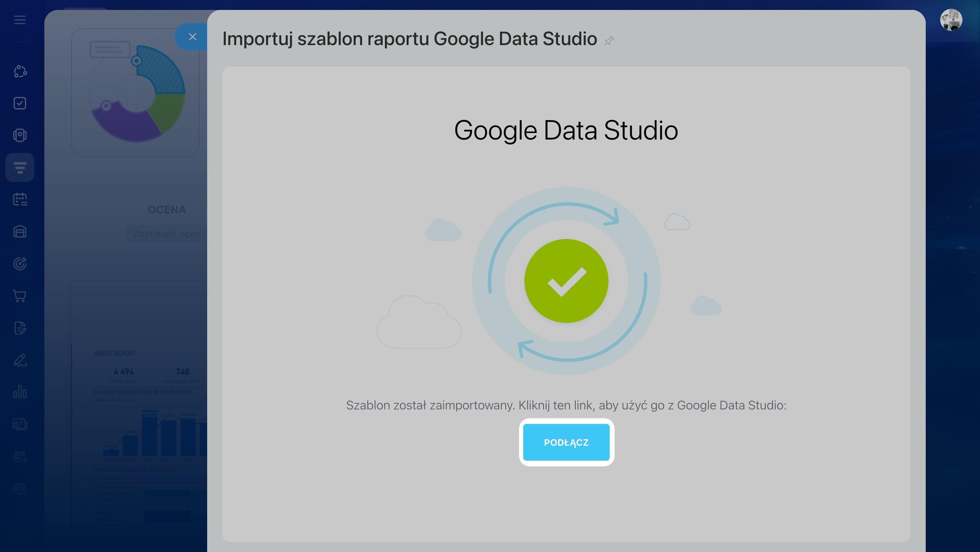980x552 pixels.
Task: Open the document signing icon in sidebar
Action: (x=20, y=328)
